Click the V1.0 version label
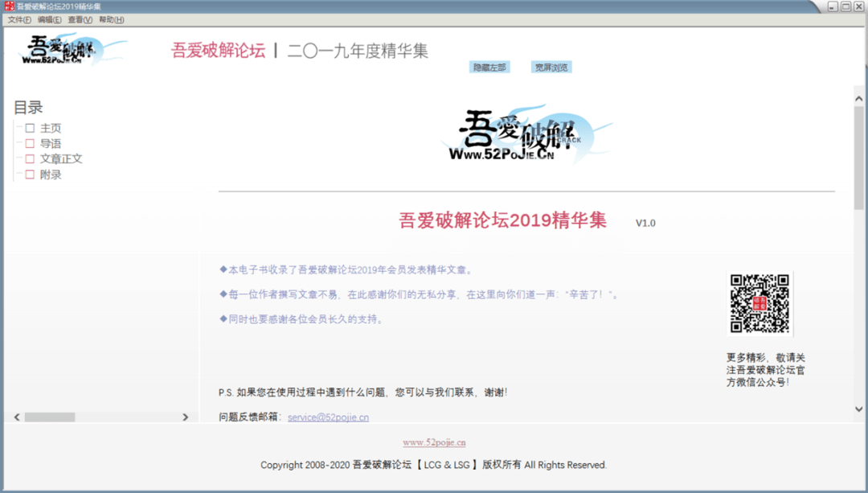 (x=645, y=224)
